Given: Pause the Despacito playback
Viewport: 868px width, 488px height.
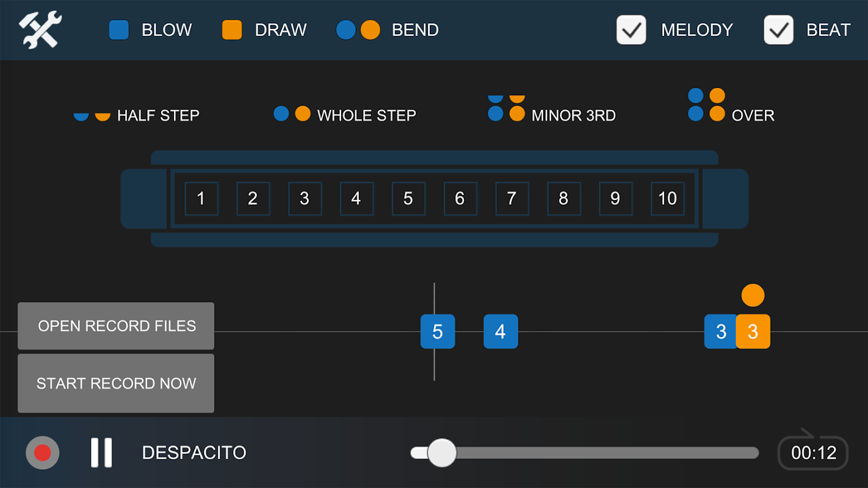Looking at the screenshot, I should click(101, 453).
